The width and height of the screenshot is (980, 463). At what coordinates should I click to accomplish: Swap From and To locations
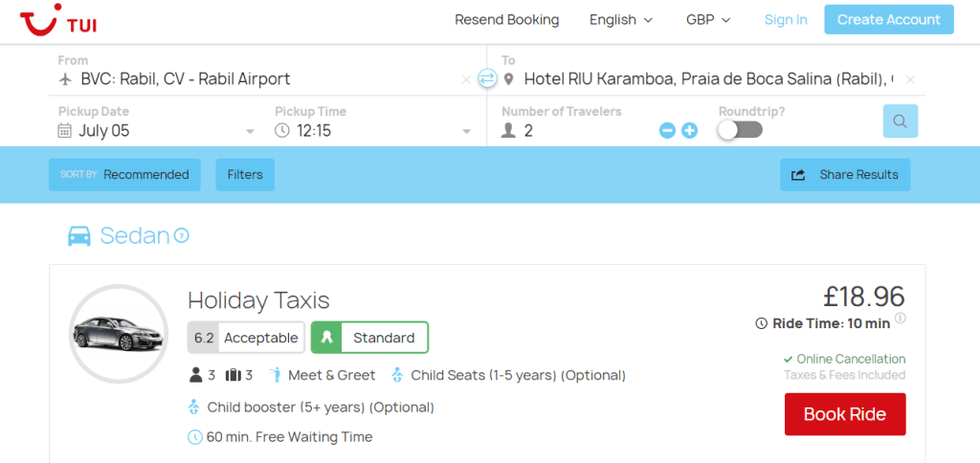[488, 78]
